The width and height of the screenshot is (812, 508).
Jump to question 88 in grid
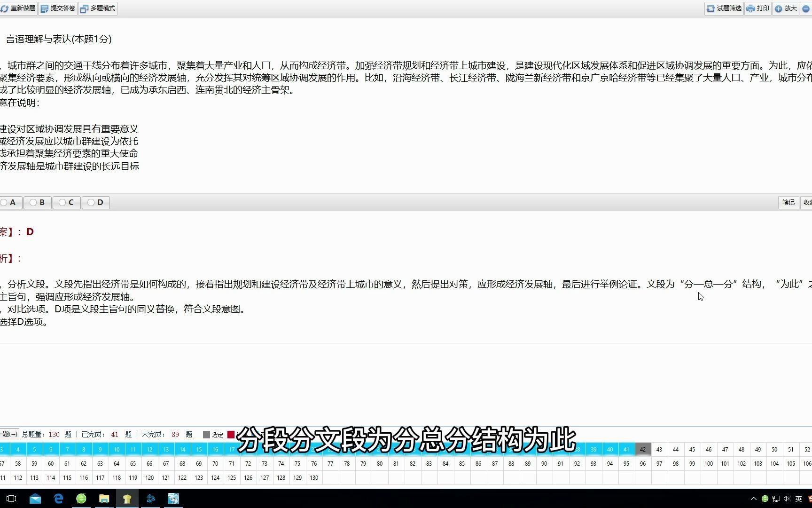[511, 463]
